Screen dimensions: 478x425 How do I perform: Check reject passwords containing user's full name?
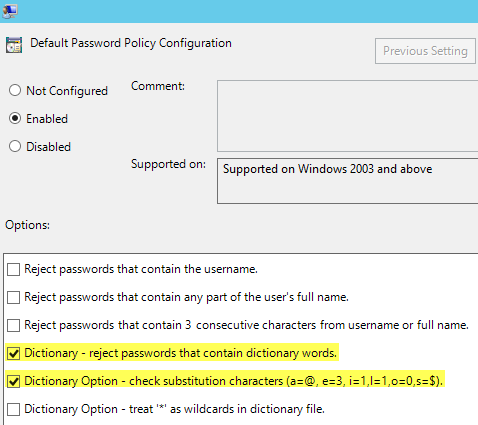pyautogui.click(x=13, y=297)
